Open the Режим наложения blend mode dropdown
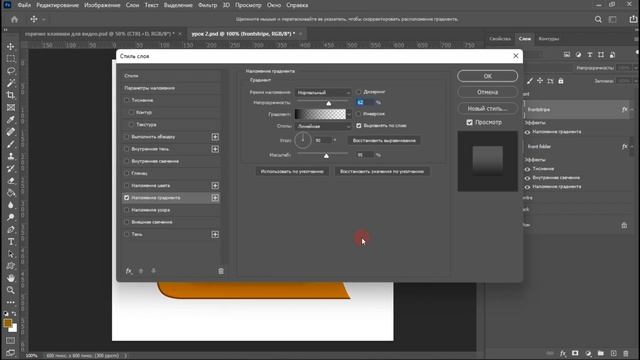640x360 pixels. pos(323,93)
